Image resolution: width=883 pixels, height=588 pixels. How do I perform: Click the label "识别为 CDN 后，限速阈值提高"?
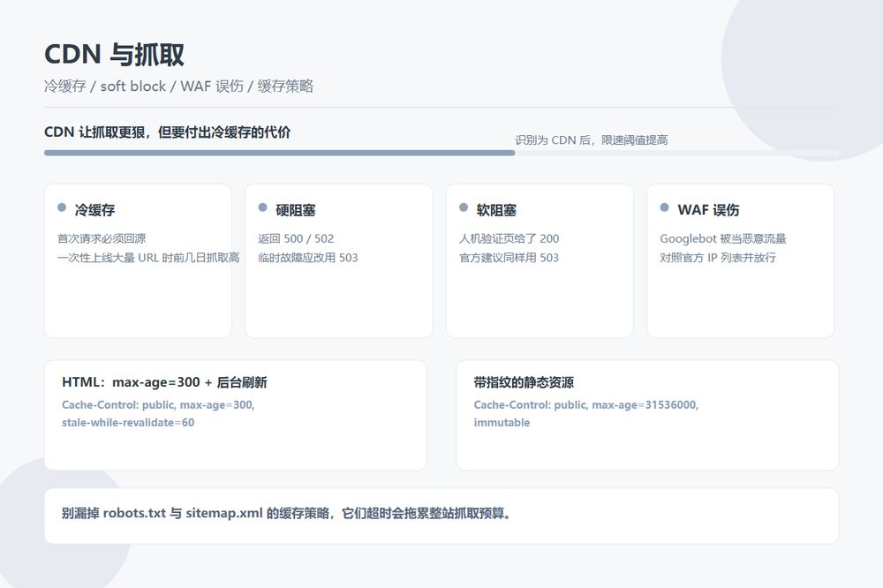592,139
